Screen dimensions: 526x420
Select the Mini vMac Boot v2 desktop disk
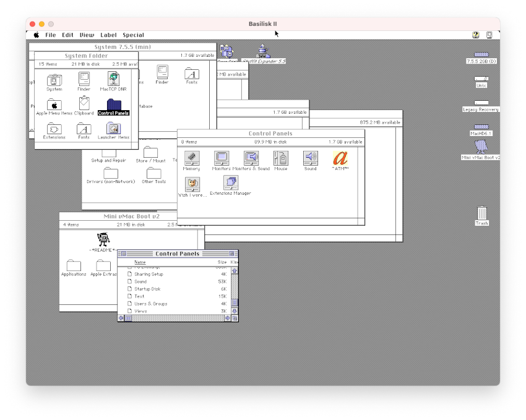[481, 147]
